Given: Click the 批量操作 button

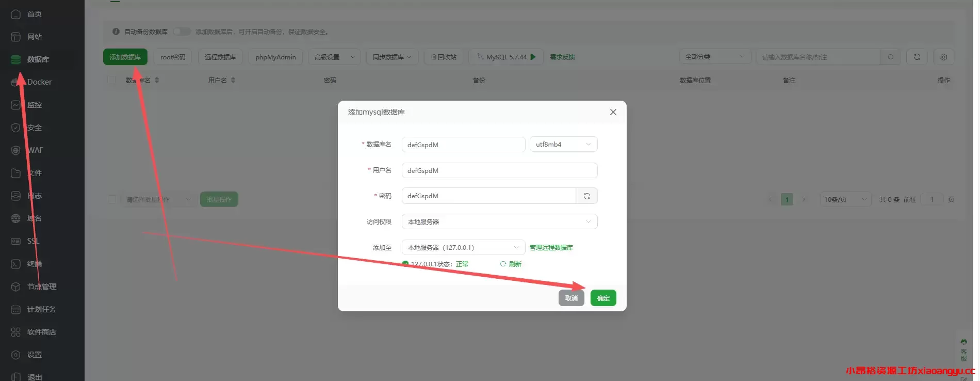Looking at the screenshot, I should 219,199.
